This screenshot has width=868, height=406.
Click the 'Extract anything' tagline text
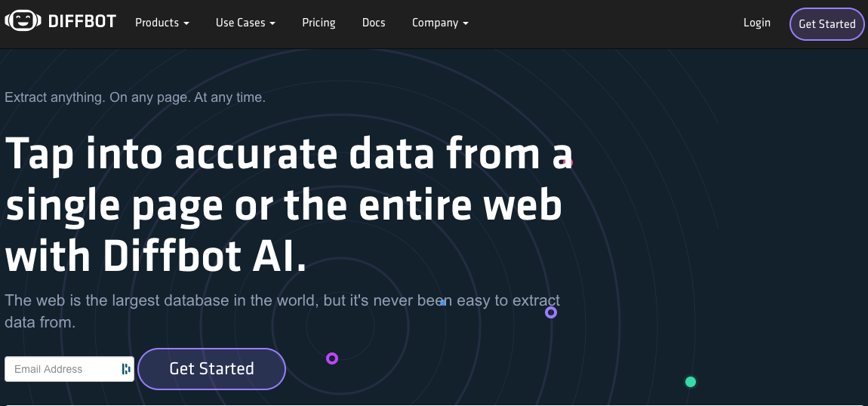point(135,97)
